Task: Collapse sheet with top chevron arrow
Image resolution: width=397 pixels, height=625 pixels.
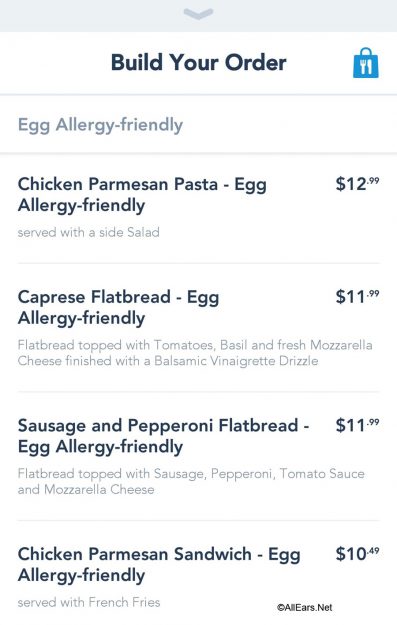Action: [198, 14]
